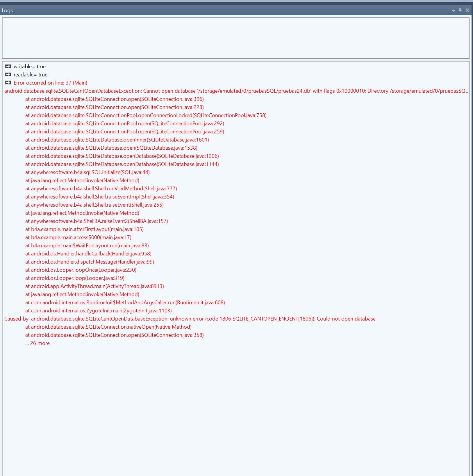Click the 'SQLiteConnection.java:358' stack trace line
Image resolution: width=473 pixels, height=476 pixels.
click(x=115, y=335)
